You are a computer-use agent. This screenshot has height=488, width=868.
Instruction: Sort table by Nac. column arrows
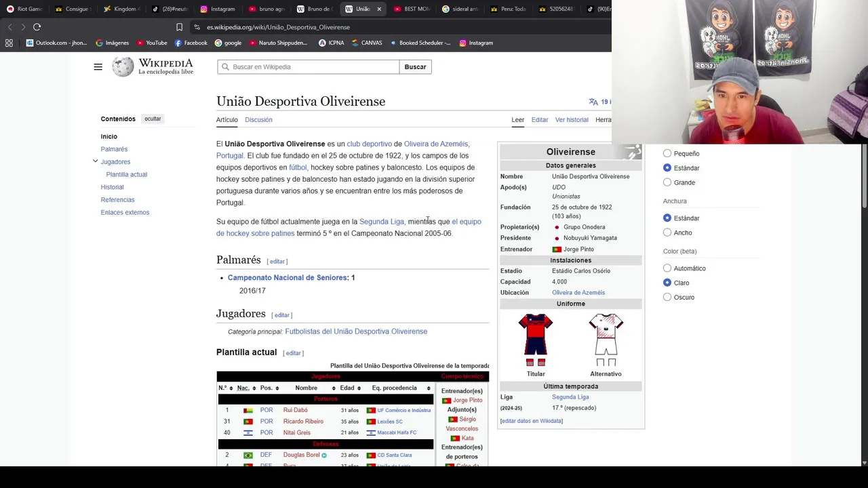click(254, 388)
